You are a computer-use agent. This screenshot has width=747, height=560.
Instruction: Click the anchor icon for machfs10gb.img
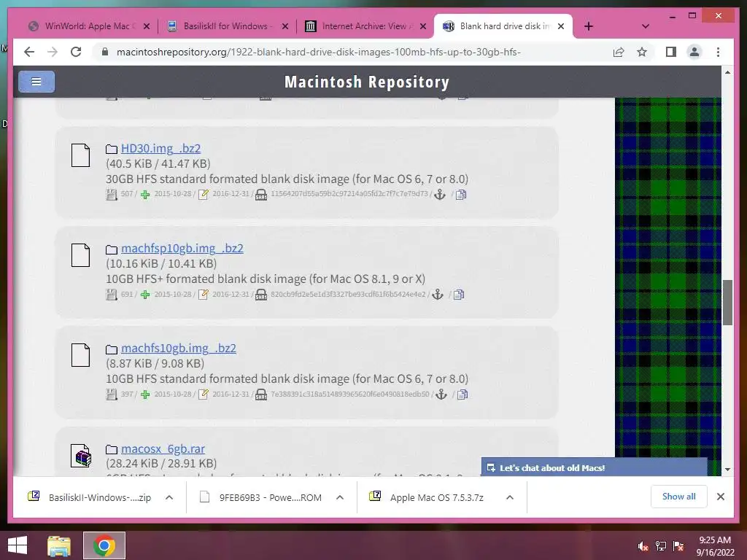click(x=441, y=394)
